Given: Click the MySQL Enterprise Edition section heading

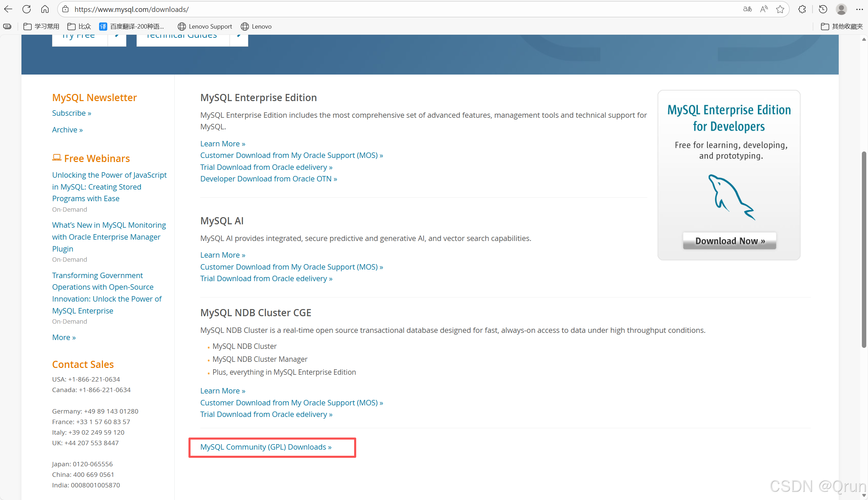Looking at the screenshot, I should [x=258, y=98].
